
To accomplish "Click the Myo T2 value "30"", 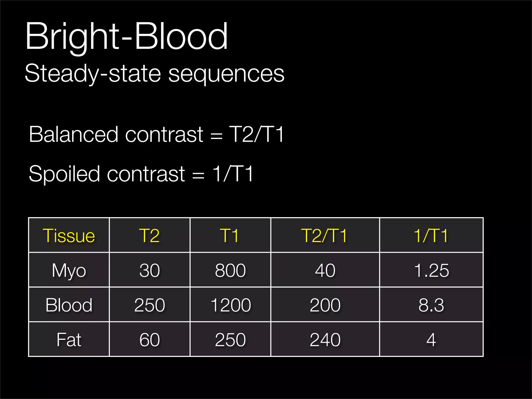I will click(149, 270).
